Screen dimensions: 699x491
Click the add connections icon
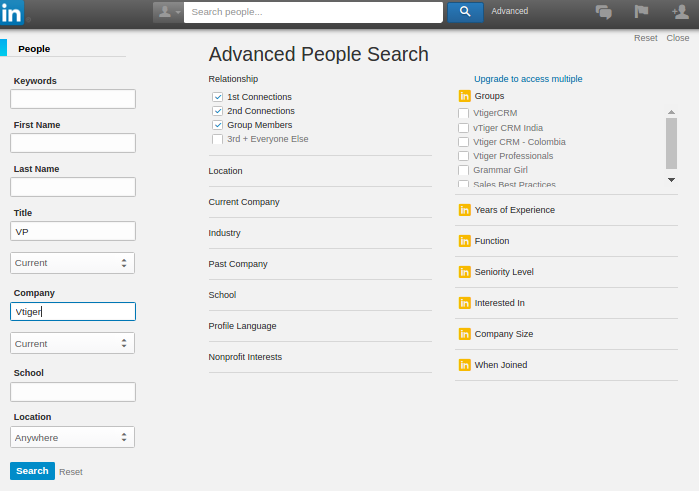pyautogui.click(x=680, y=12)
